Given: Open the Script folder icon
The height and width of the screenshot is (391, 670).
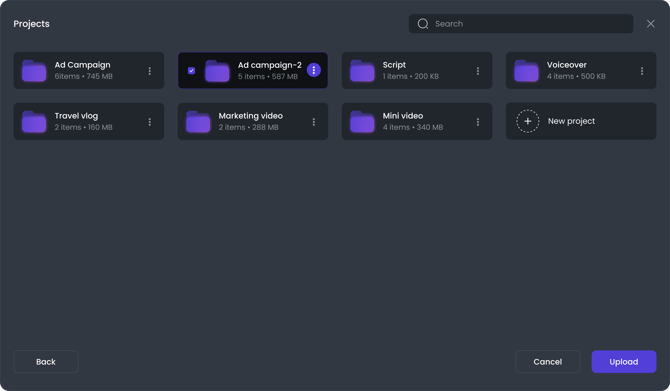Looking at the screenshot, I should click(x=362, y=71).
